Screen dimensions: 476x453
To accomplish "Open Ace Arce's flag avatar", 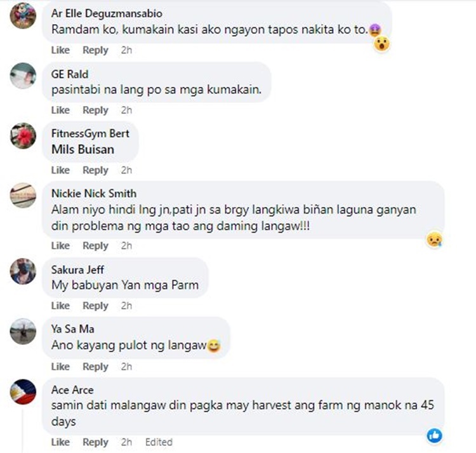I will 23,392.
